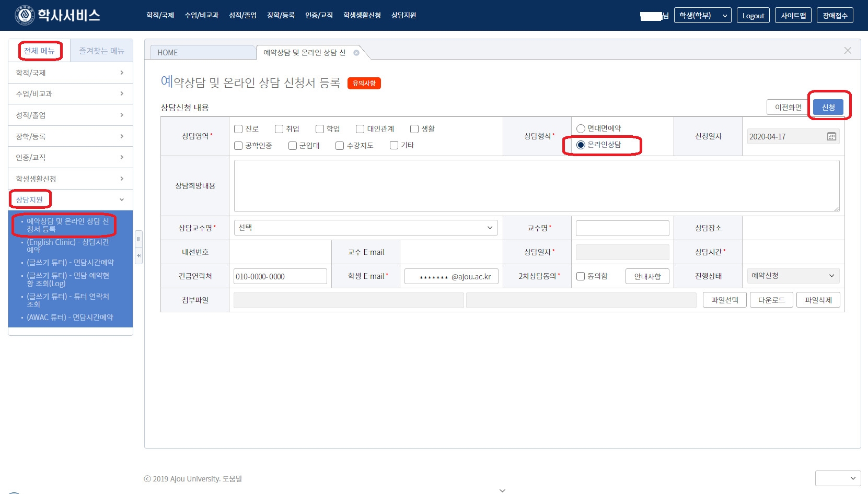The height and width of the screenshot is (494, 868).
Task: Click the calendar icon beside 신청일자 date
Action: point(831,137)
